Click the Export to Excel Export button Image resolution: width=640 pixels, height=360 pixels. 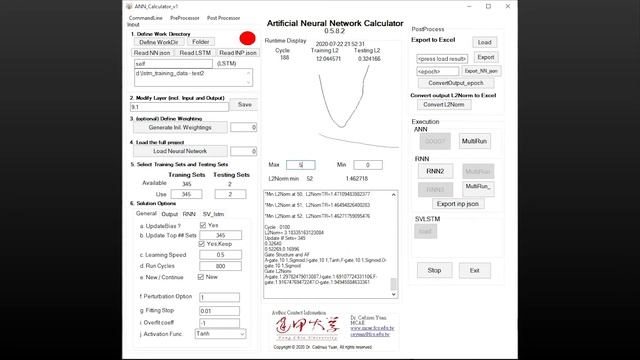(x=486, y=57)
